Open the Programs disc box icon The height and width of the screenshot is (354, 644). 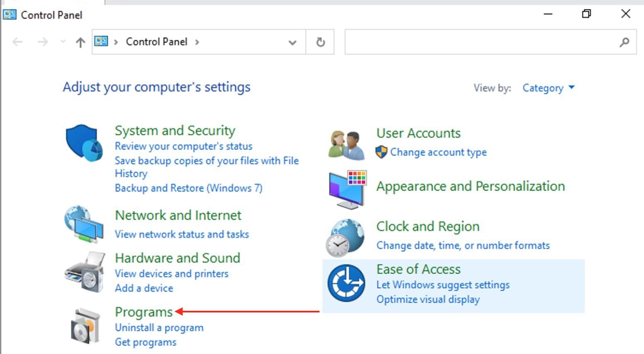[85, 326]
